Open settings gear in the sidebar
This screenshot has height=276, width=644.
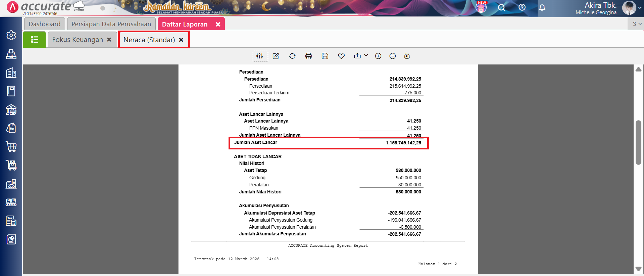coord(11,35)
